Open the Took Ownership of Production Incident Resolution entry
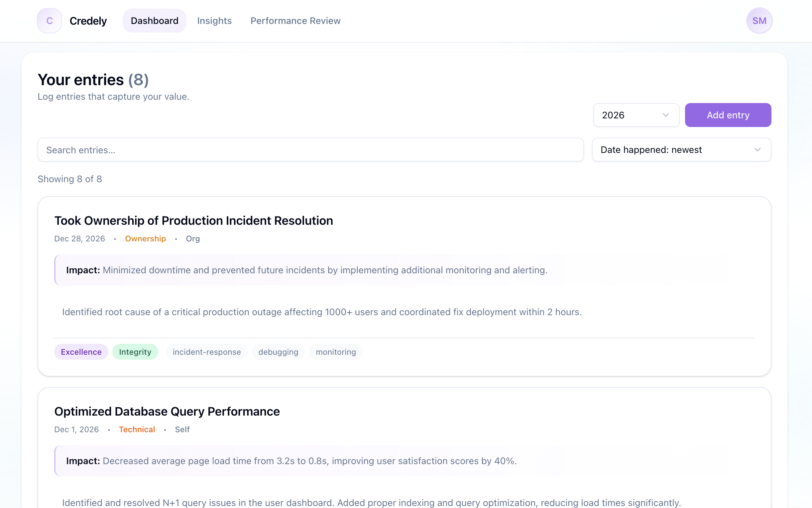The image size is (812, 508). coord(194,221)
